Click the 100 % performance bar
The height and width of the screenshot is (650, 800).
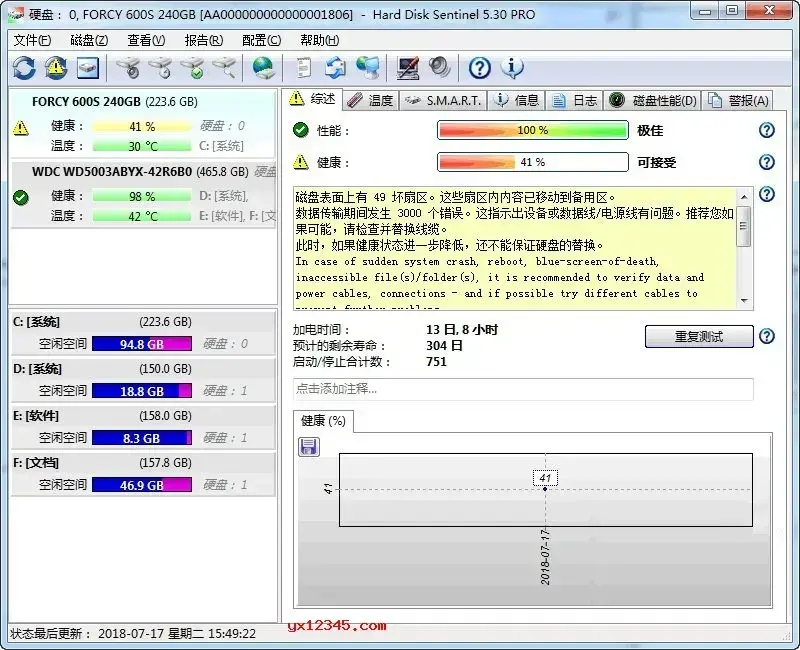533,130
